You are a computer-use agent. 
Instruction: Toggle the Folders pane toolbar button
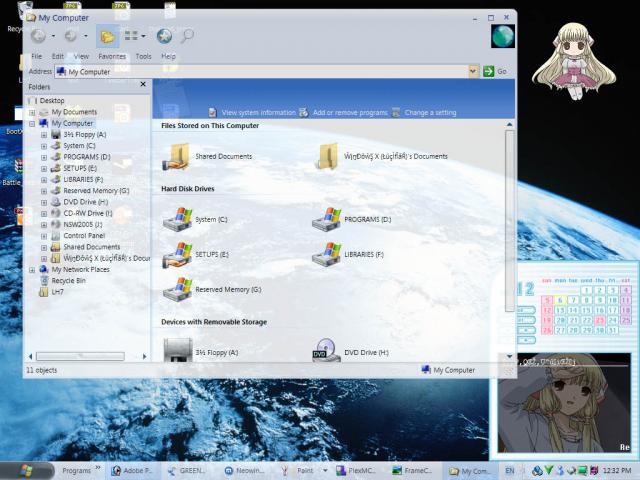pyautogui.click(x=107, y=37)
